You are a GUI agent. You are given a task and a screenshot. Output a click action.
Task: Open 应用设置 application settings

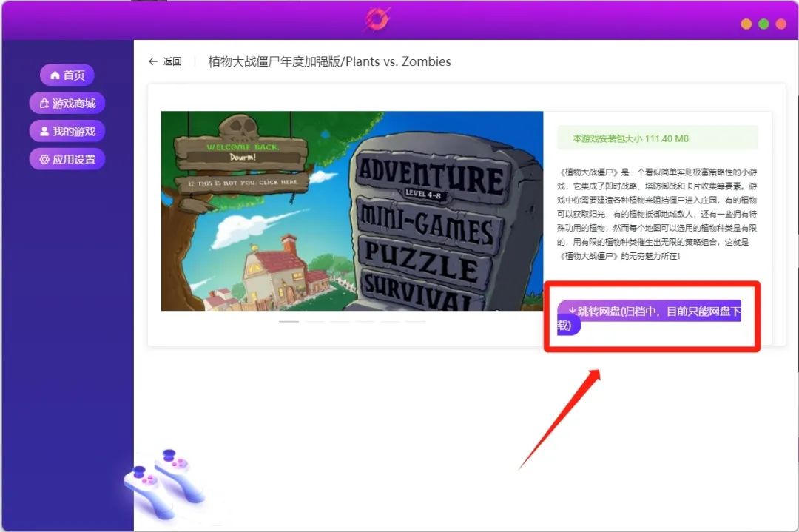(x=67, y=159)
